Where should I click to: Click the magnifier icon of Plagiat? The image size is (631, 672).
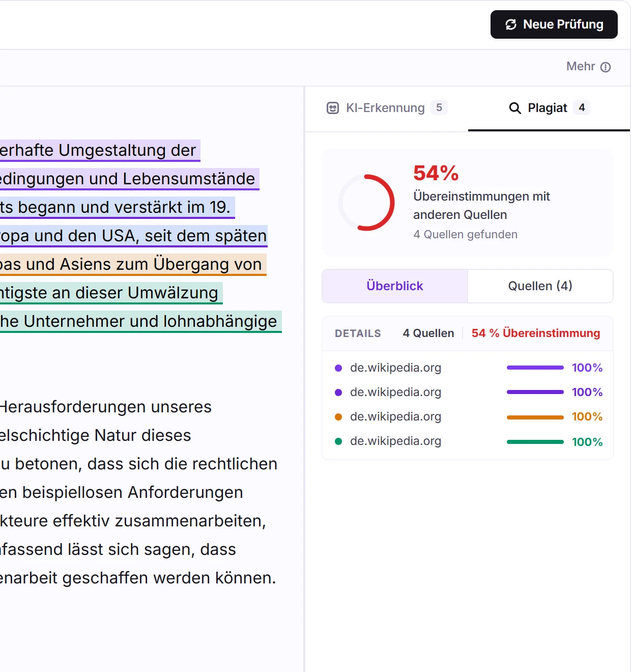[x=515, y=108]
